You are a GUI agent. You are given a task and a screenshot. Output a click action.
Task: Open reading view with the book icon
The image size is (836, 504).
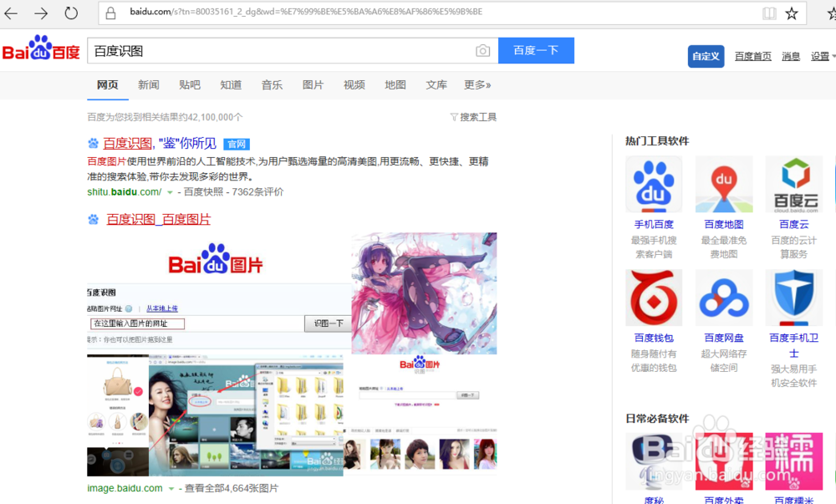769,13
